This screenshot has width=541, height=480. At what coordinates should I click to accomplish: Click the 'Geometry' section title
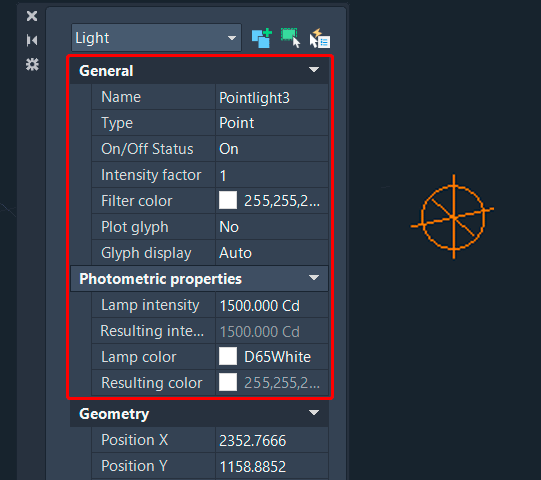pyautogui.click(x=114, y=414)
